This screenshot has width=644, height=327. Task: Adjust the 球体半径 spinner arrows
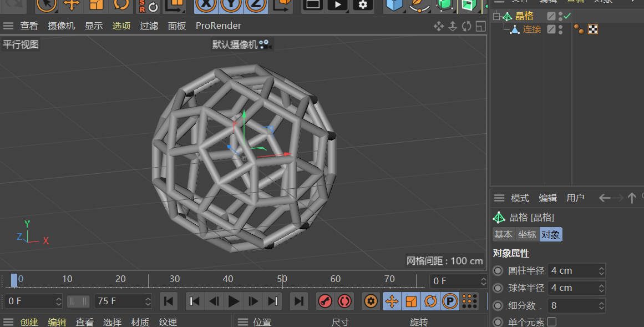[601, 288]
